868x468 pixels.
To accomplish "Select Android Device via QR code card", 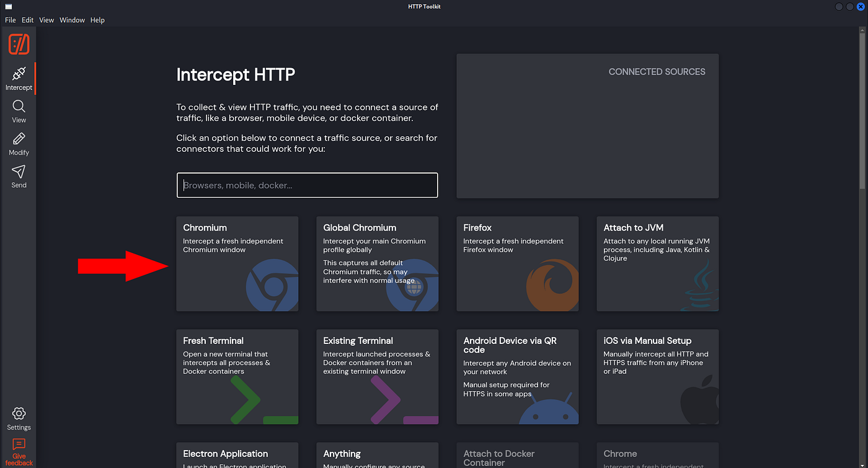I will coord(518,377).
